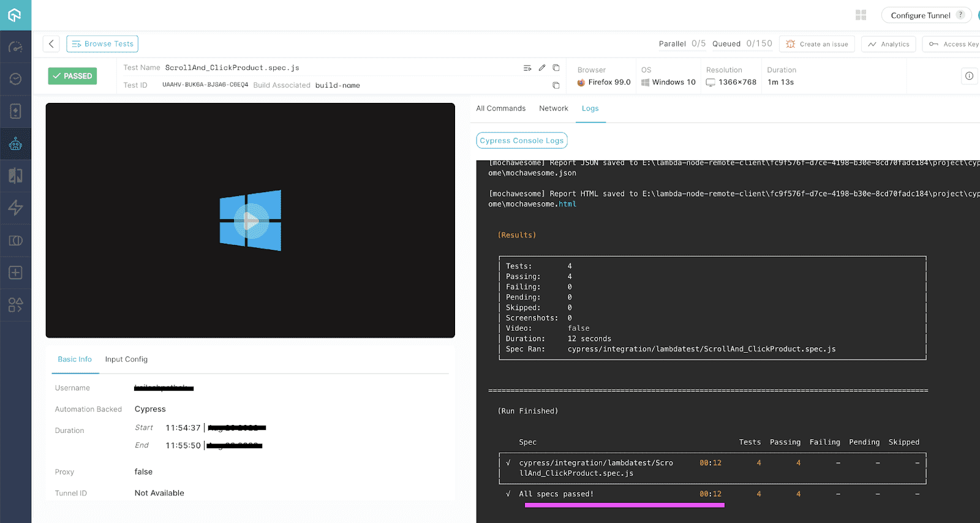
Task: Edit test name with pencil icon
Action: click(x=542, y=68)
